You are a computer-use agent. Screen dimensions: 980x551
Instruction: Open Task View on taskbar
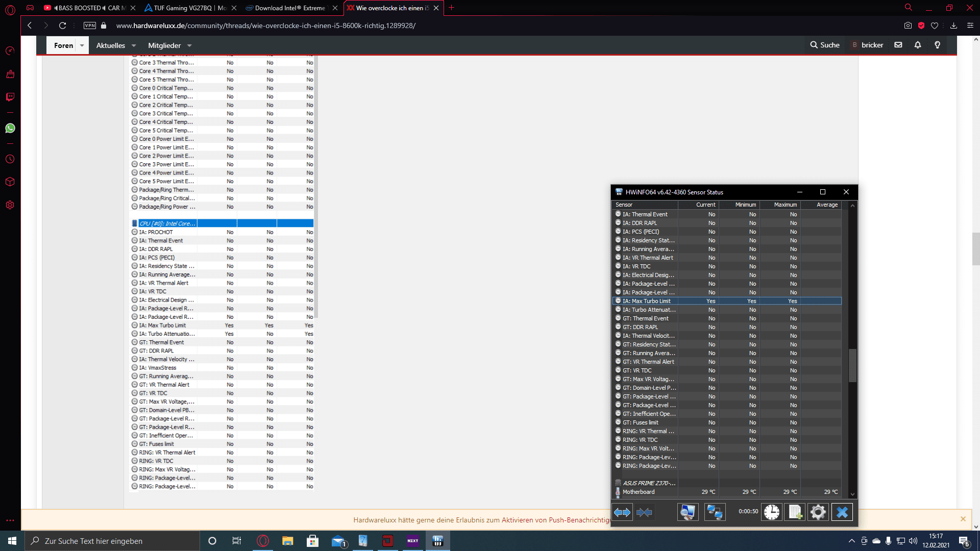pyautogui.click(x=236, y=541)
